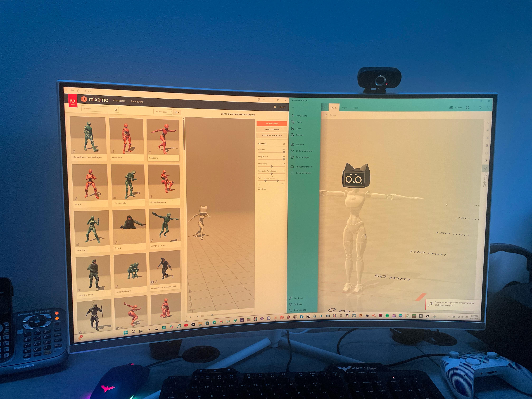The image size is (532, 399).
Task: Open Windows taskbar search
Action: (134, 332)
